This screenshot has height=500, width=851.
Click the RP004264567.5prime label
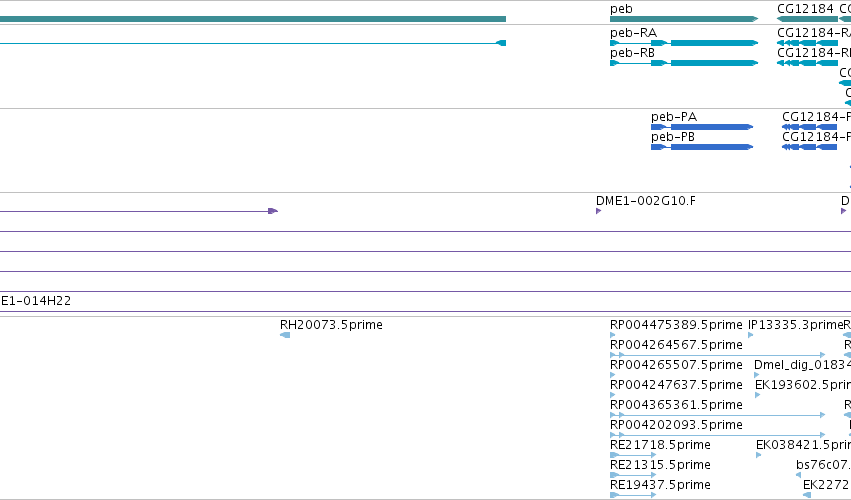(x=676, y=345)
